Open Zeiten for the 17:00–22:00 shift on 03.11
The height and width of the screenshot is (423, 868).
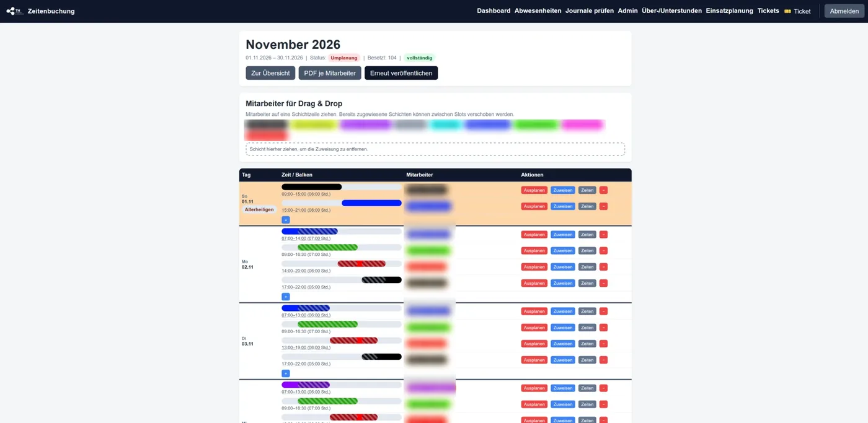[587, 360]
